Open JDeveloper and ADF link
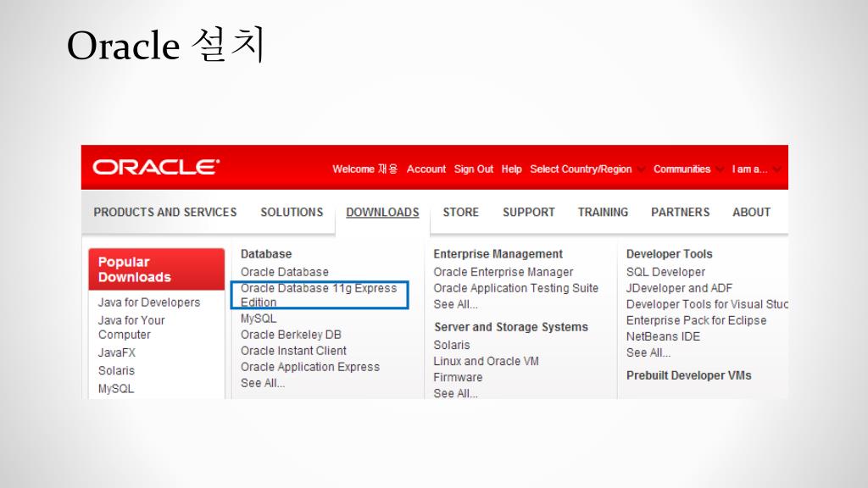 click(679, 288)
